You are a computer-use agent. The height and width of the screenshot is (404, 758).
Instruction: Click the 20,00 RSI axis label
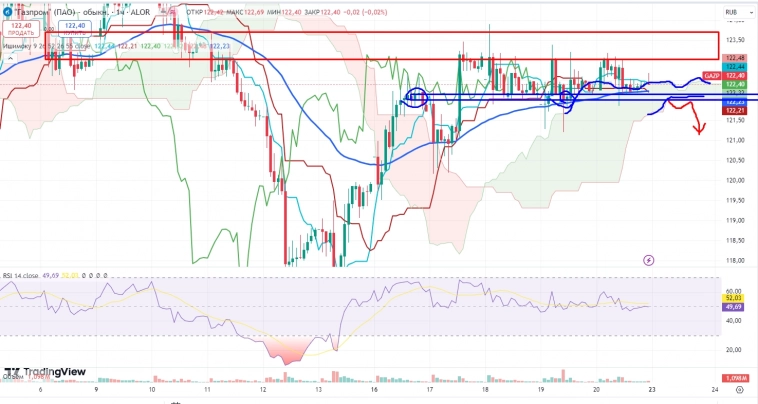[x=734, y=349]
